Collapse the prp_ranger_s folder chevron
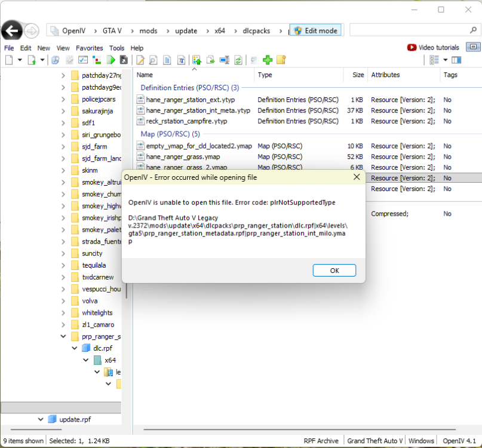Image resolution: width=482 pixels, height=448 pixels. tap(63, 336)
